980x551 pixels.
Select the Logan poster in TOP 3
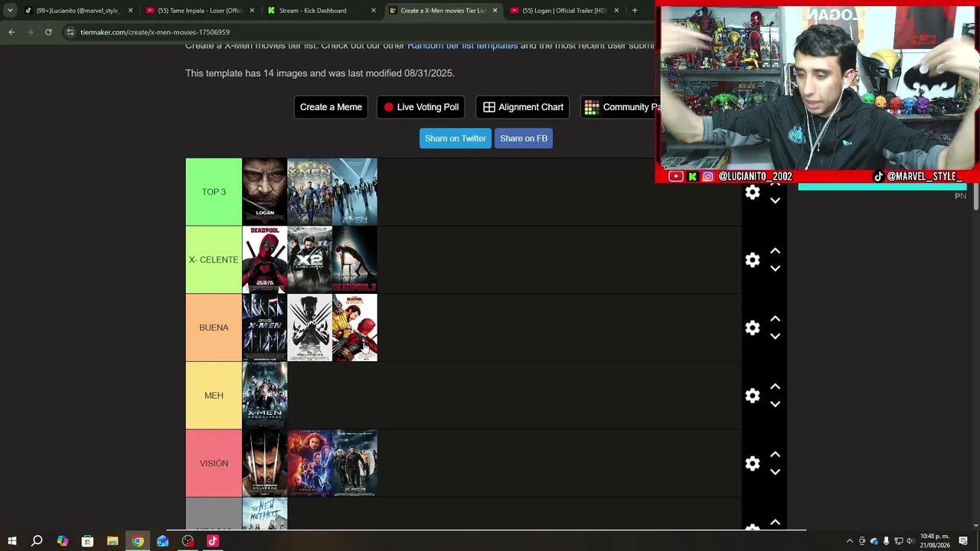click(265, 192)
